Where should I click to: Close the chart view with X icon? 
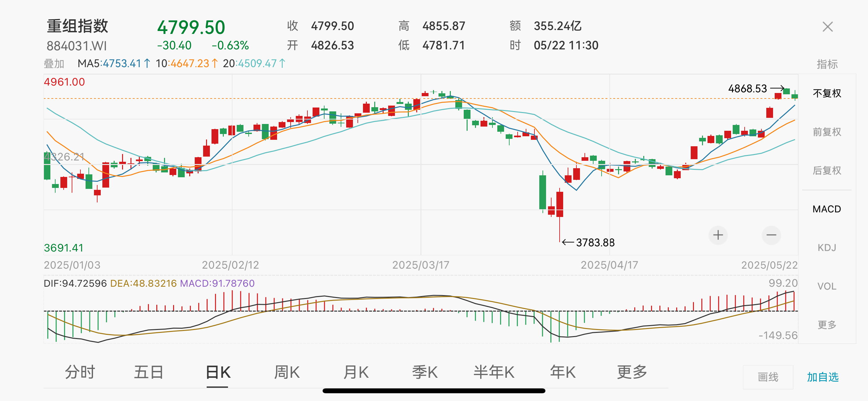pyautogui.click(x=828, y=26)
